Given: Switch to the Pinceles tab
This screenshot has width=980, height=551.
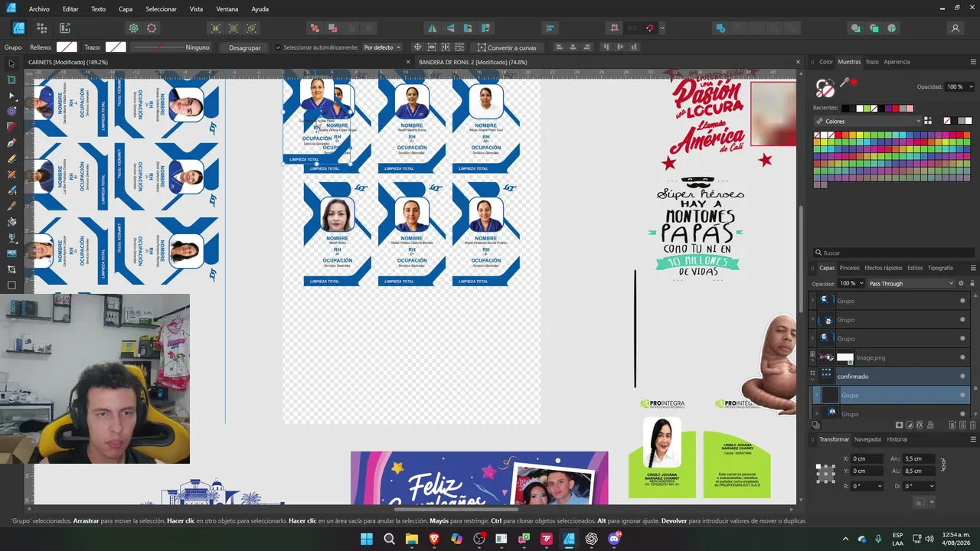Looking at the screenshot, I should pos(850,268).
